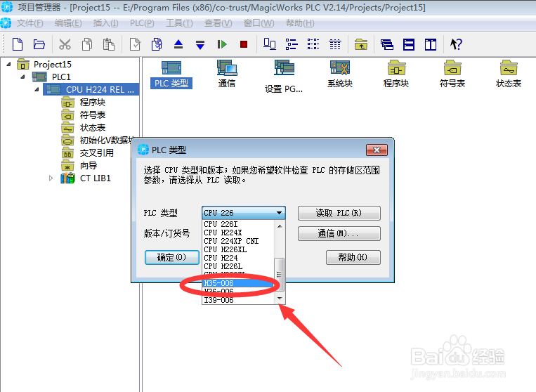Choose CPU H226XL from dropdown list
This screenshot has width=536, height=392.
239,249
